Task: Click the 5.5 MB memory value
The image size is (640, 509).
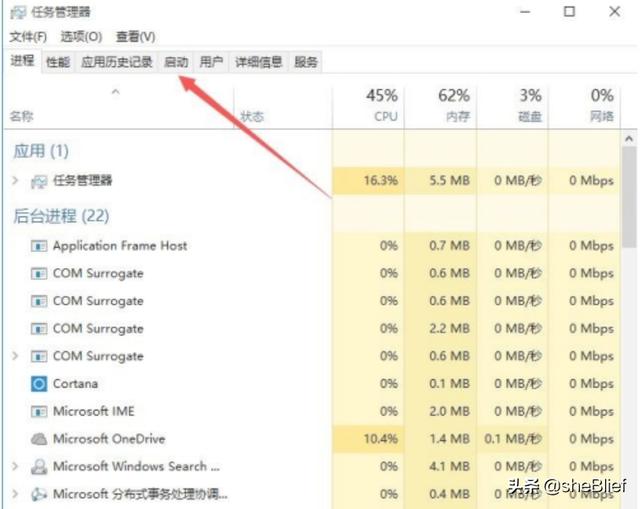Action: 449,180
